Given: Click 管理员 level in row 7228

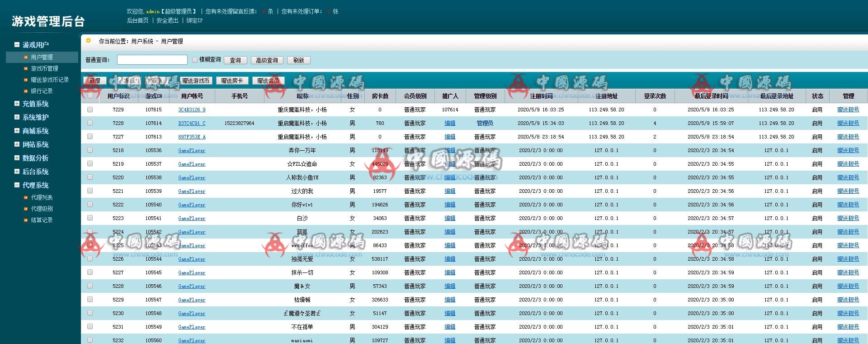Looking at the screenshot, I should tap(485, 123).
